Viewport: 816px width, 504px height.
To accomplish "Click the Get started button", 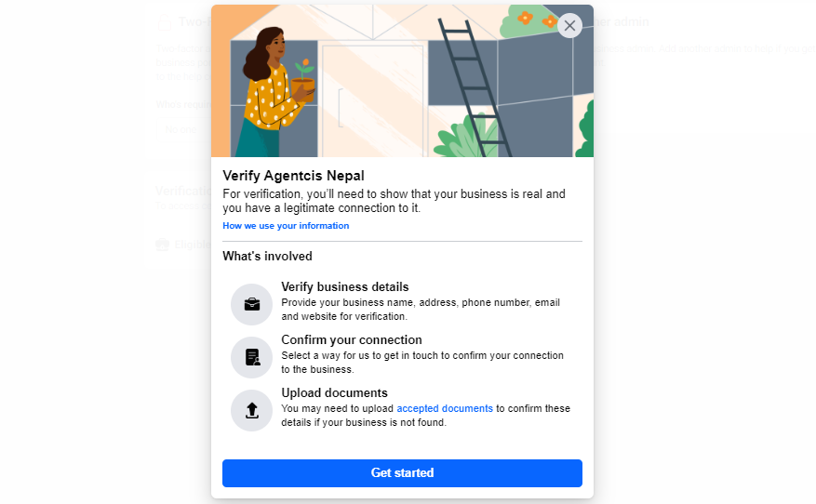I will [x=402, y=472].
